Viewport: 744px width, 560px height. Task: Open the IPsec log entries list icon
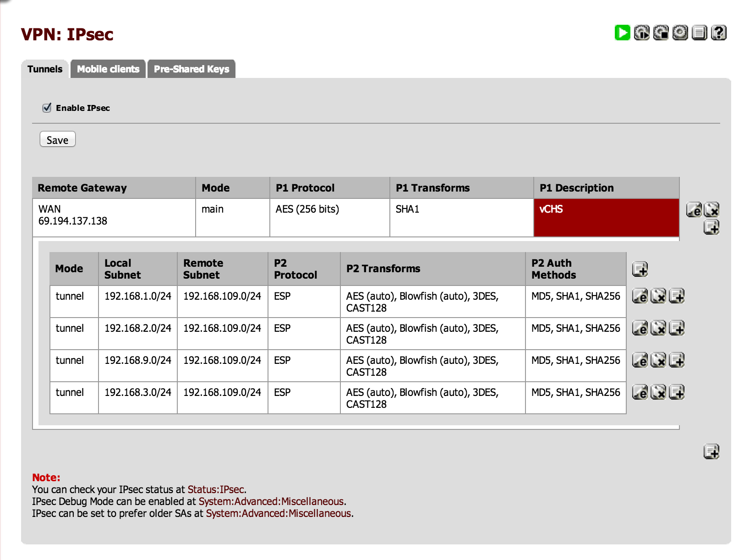[699, 33]
